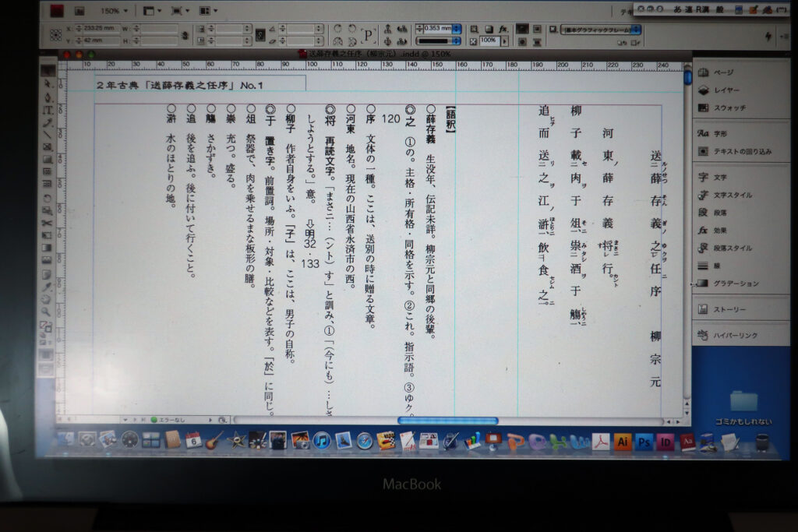Open the グラデーション (Gradient) panel
Image resolution: width=798 pixels, height=532 pixels.
click(736, 284)
